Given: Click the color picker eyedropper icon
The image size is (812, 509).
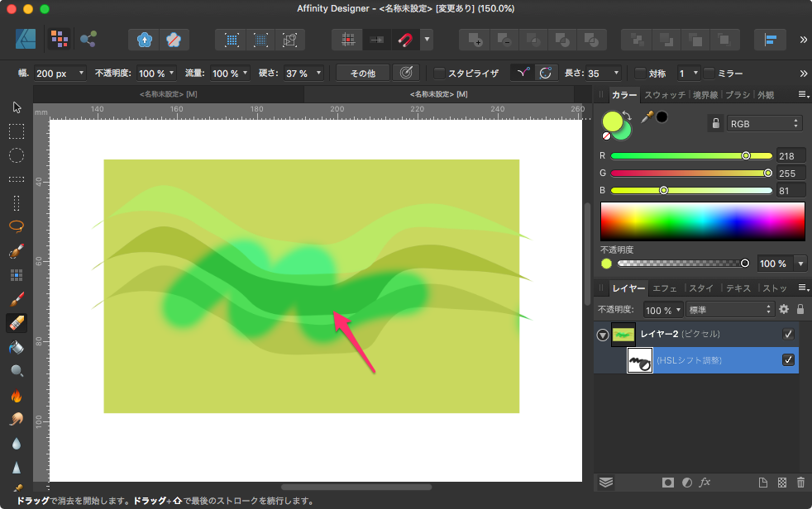Looking at the screenshot, I should [x=647, y=117].
